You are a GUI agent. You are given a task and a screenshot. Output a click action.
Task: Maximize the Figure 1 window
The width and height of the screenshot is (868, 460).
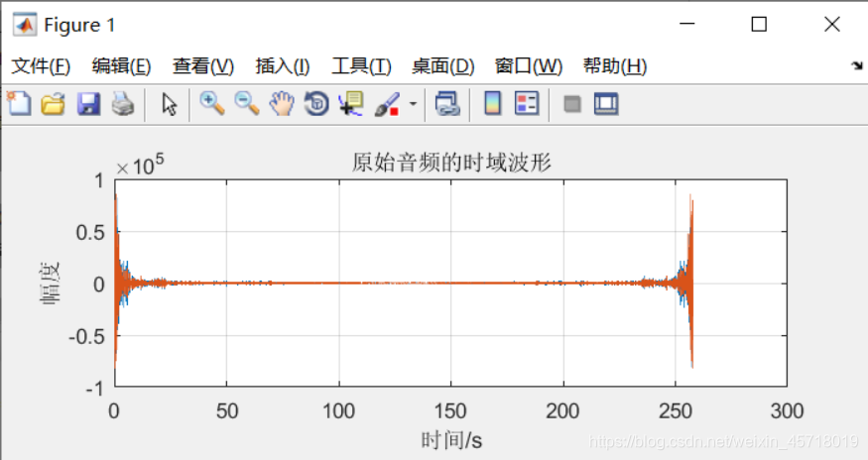[x=759, y=24]
